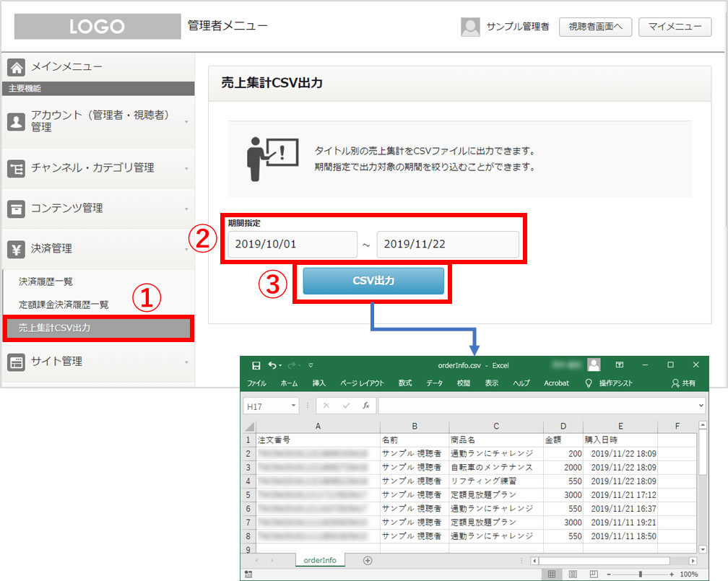Viewport: 728px width, 581px height.
Task: Expand the account management menu arrow
Action: (186, 122)
